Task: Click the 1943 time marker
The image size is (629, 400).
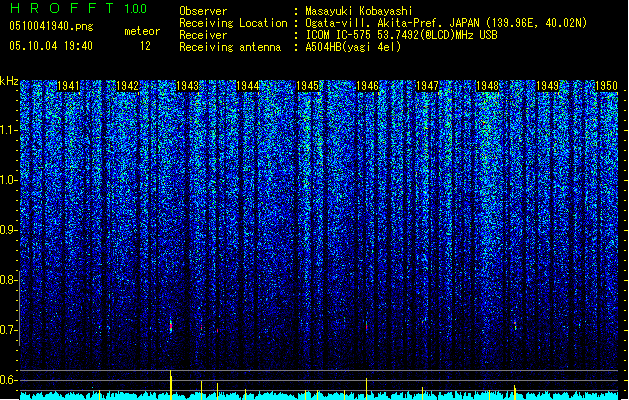Action: point(187,86)
